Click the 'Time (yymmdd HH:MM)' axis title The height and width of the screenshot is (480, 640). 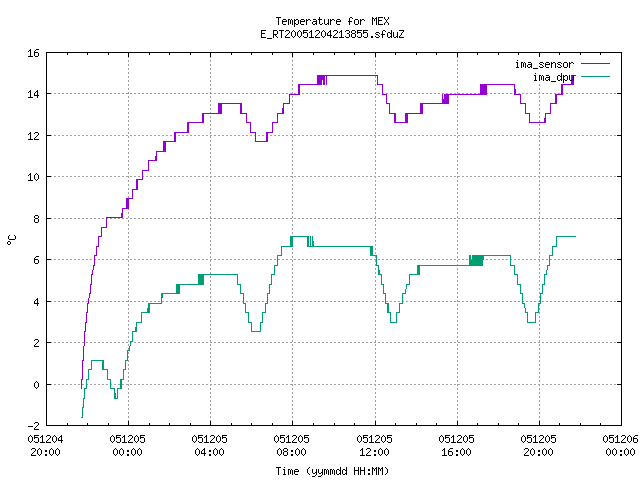pos(332,471)
